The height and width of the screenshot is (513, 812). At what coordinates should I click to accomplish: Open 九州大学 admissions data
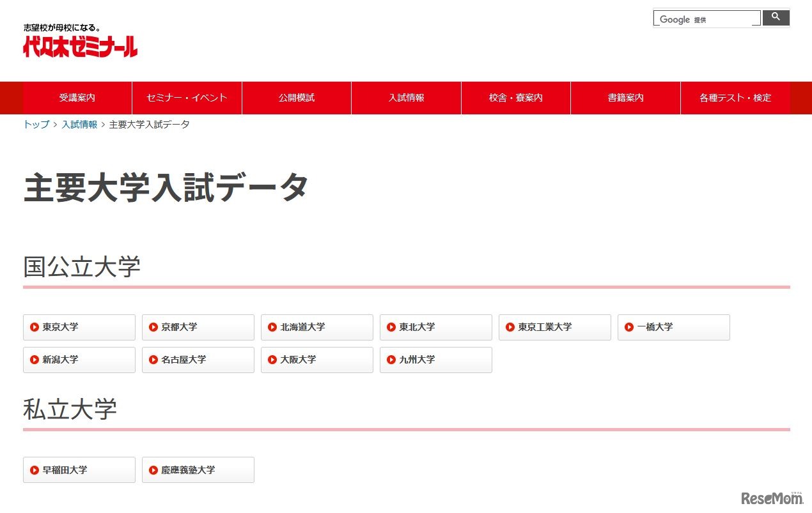pyautogui.click(x=436, y=360)
